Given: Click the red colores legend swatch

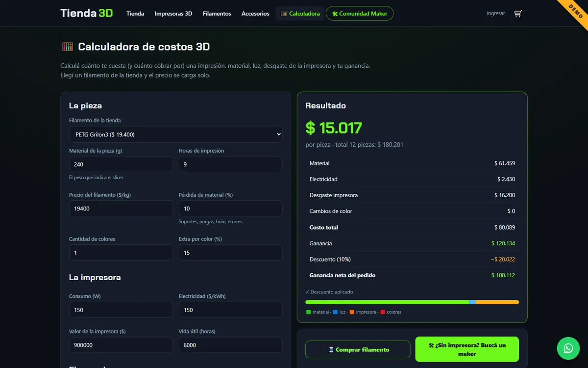Looking at the screenshot, I should [x=383, y=312].
